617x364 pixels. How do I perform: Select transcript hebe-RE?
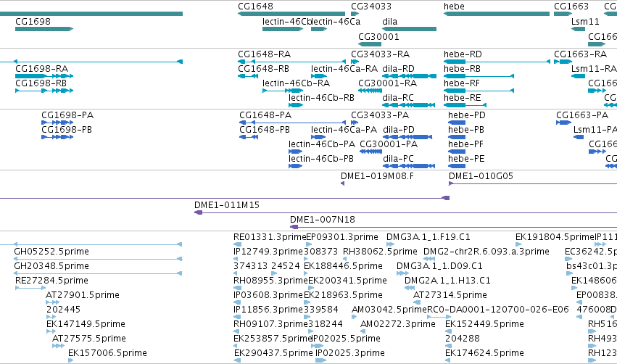(462, 98)
